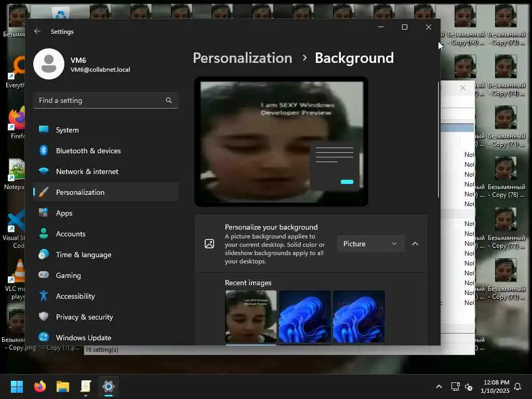Screen dimensions: 532x399
Task: Select Personalization in the sidebar
Action: (106, 192)
